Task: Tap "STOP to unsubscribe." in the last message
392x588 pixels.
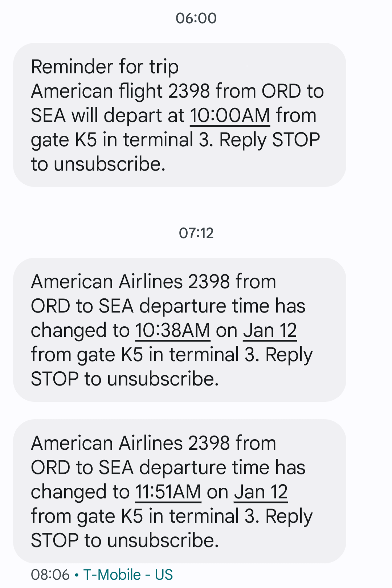Action: point(125,540)
